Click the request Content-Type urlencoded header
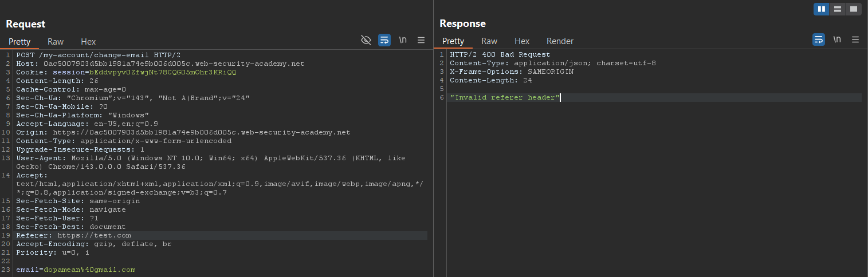The width and height of the screenshot is (868, 277). (124, 141)
